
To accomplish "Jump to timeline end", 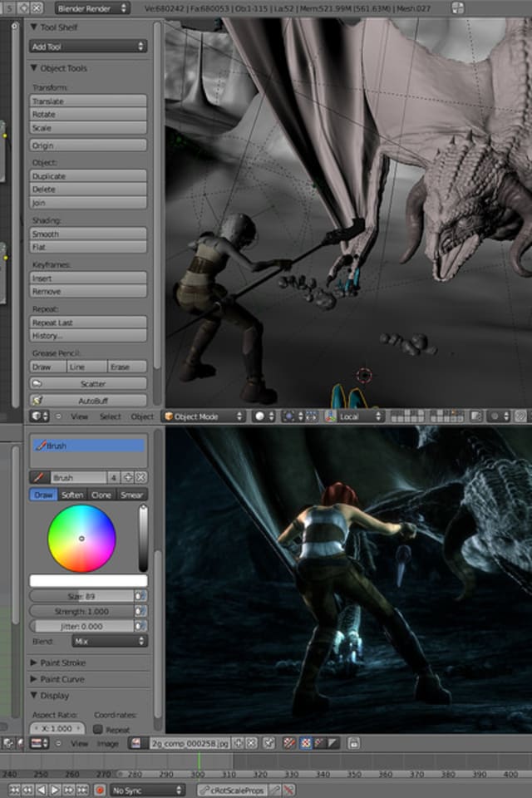I will 82,790.
